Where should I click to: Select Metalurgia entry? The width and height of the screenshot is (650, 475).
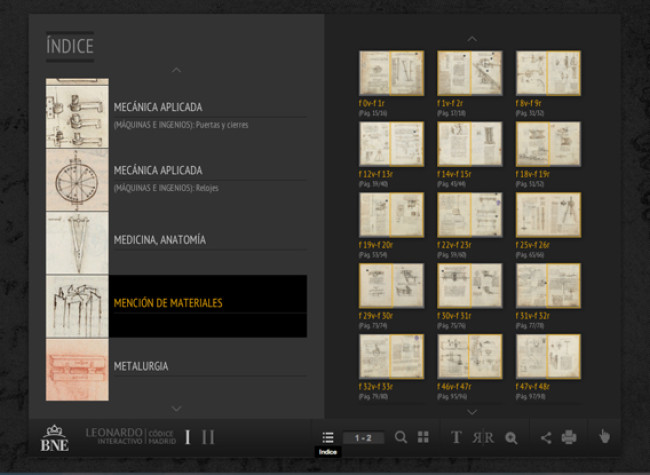pyautogui.click(x=210, y=370)
